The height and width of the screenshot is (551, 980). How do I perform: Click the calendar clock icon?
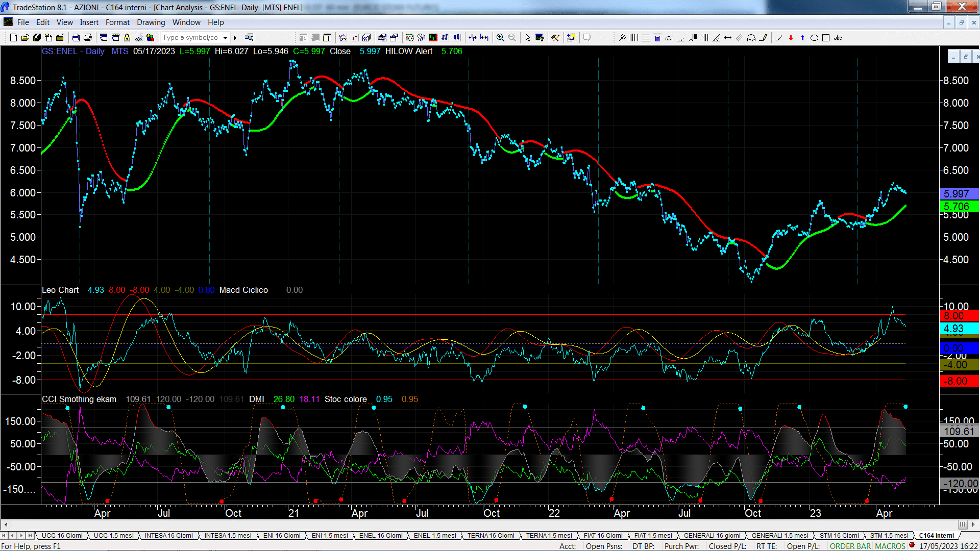click(x=409, y=37)
